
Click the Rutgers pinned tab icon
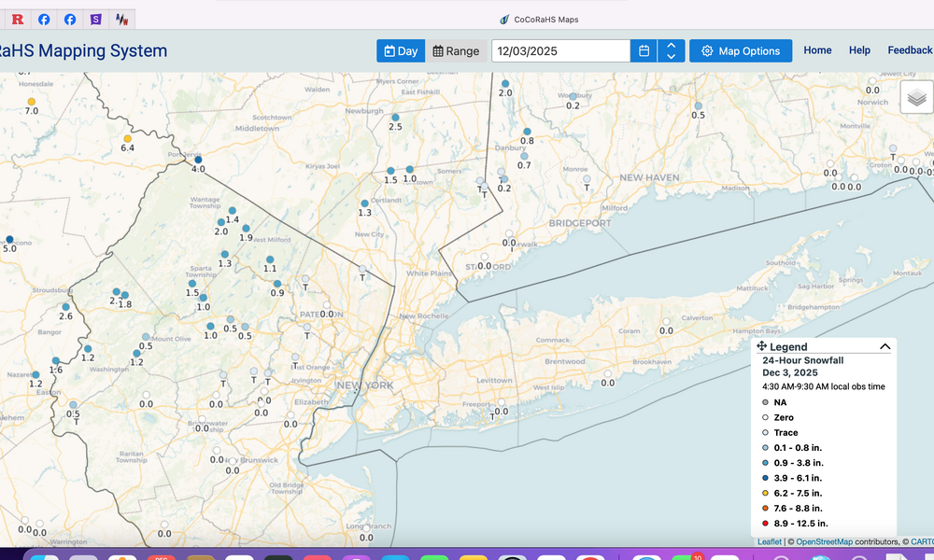coord(17,19)
